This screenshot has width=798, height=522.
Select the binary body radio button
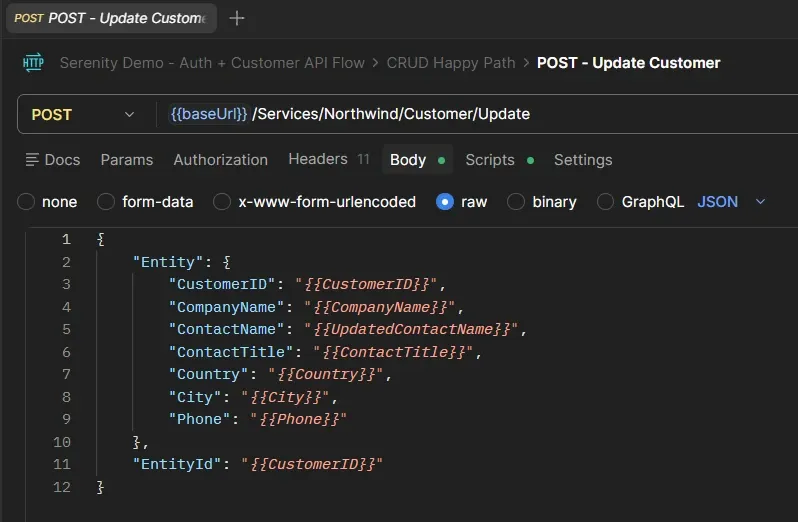pos(516,202)
